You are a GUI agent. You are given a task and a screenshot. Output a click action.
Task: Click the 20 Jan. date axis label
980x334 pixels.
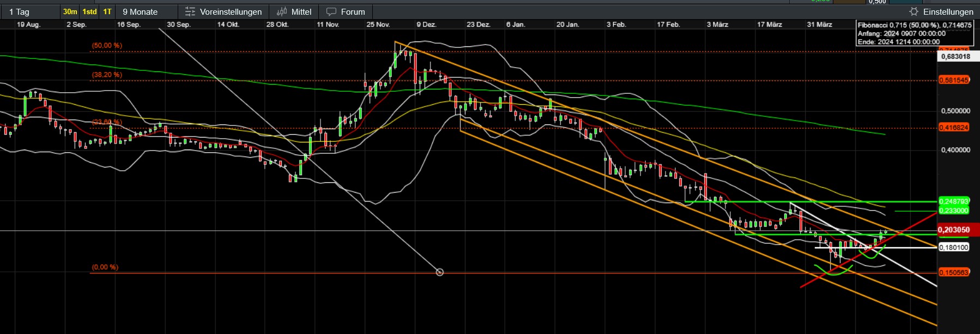tap(567, 25)
